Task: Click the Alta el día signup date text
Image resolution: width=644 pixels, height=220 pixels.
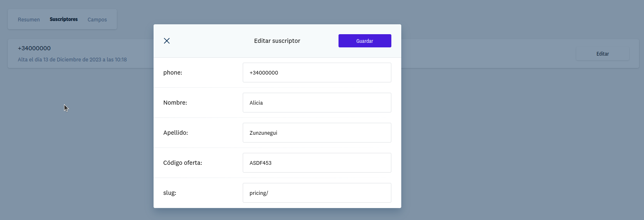Action: point(72,60)
